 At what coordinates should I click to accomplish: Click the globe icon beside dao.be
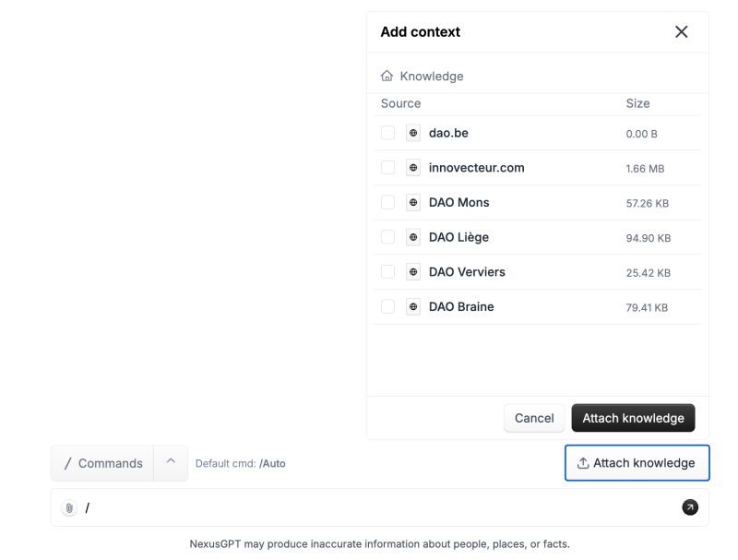pos(413,133)
